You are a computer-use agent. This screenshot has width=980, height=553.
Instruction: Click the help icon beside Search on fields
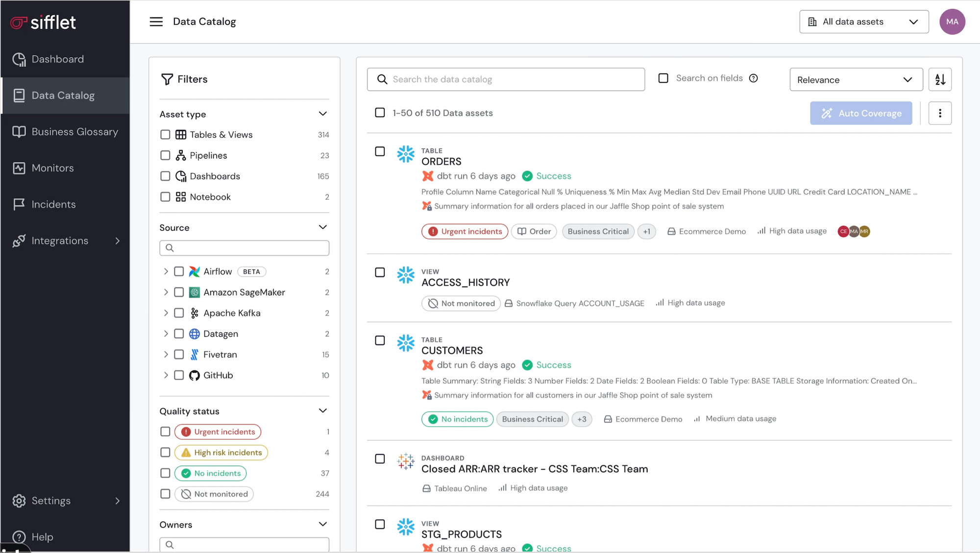coord(754,78)
